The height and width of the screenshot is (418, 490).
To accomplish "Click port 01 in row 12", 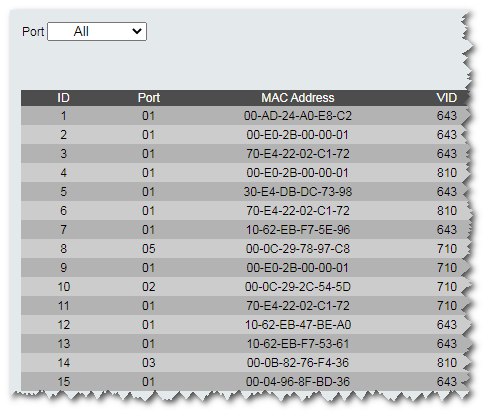I will [149, 325].
